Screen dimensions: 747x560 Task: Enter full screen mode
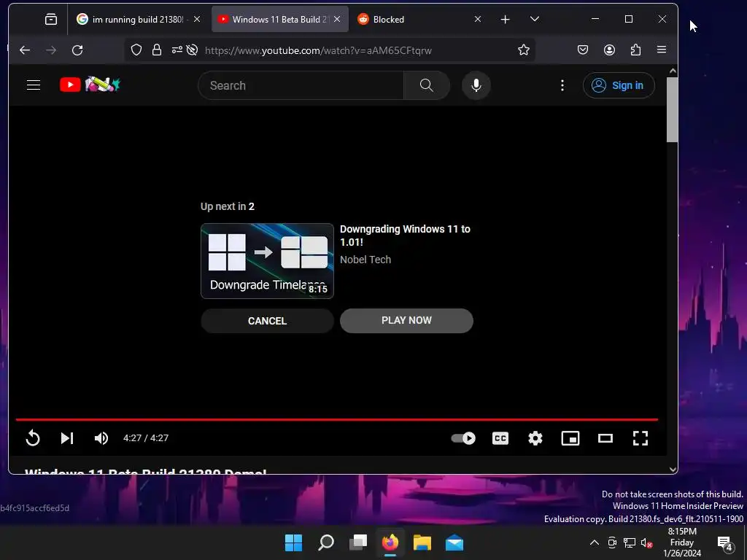(640, 438)
